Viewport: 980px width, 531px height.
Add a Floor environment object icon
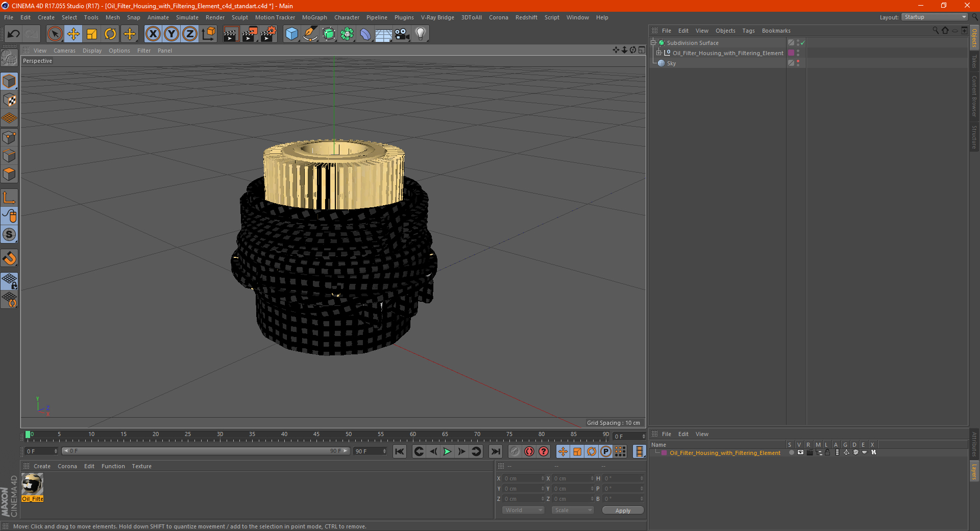pyautogui.click(x=383, y=34)
